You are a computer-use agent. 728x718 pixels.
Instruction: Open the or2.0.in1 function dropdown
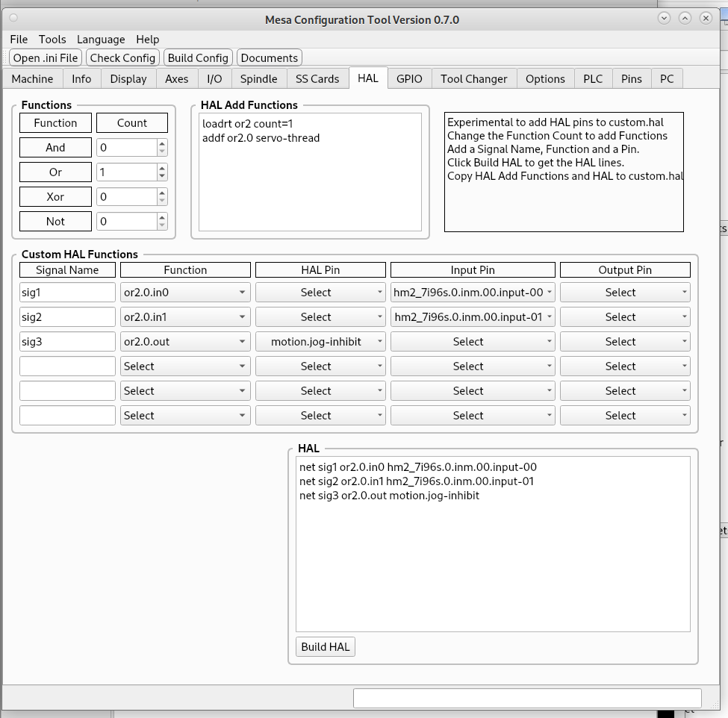(185, 317)
